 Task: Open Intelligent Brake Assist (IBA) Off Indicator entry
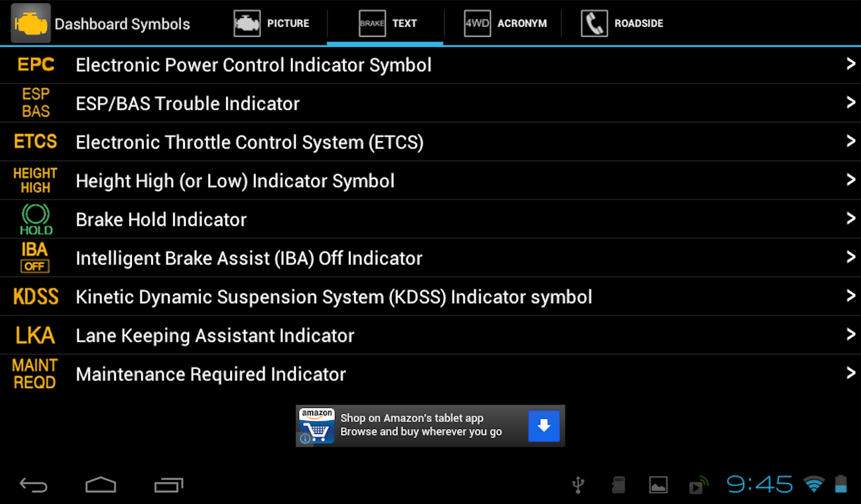click(431, 258)
